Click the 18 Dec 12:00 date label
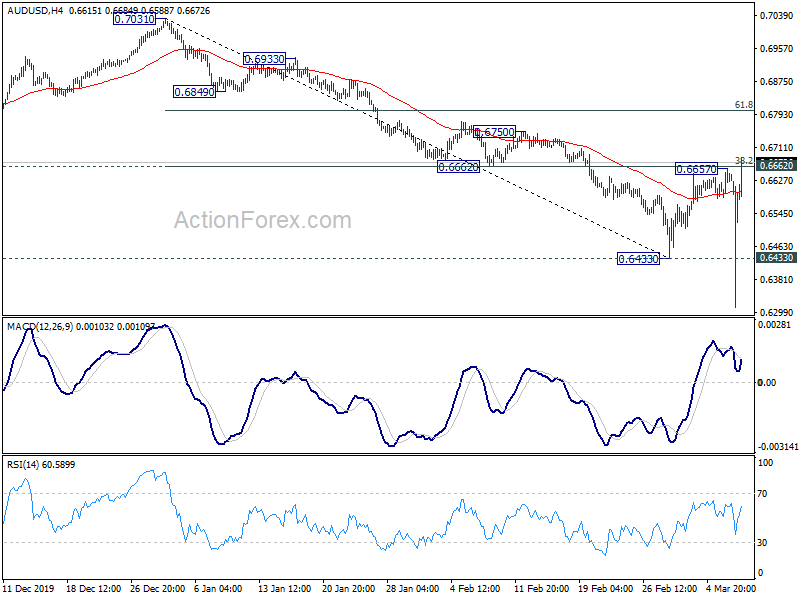 [x=93, y=588]
